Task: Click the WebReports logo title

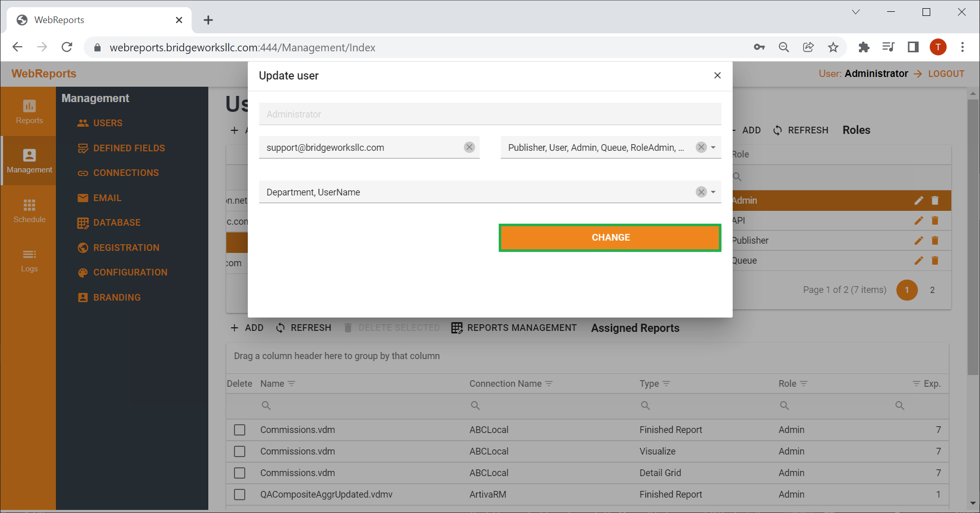Action: click(x=44, y=73)
